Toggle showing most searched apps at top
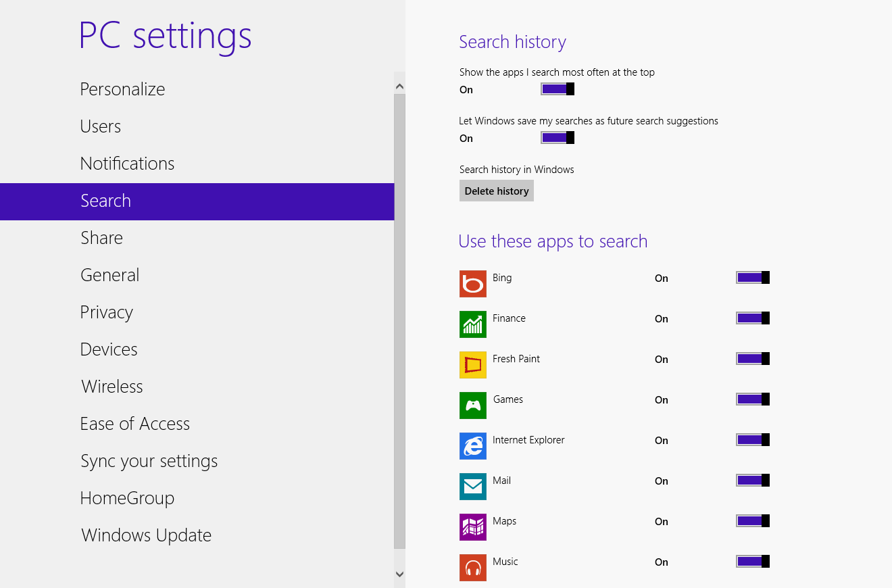 point(557,89)
